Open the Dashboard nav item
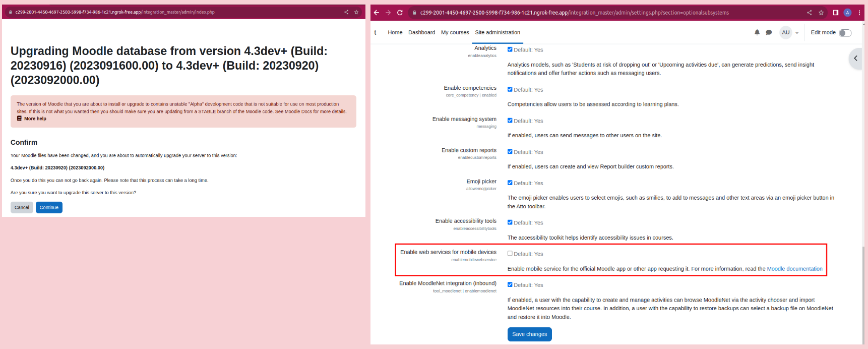Viewport: 868px width, 349px height. (421, 32)
